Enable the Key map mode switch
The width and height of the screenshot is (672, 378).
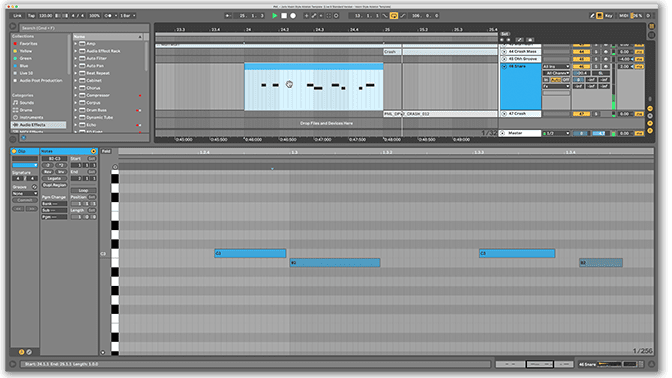(609, 15)
